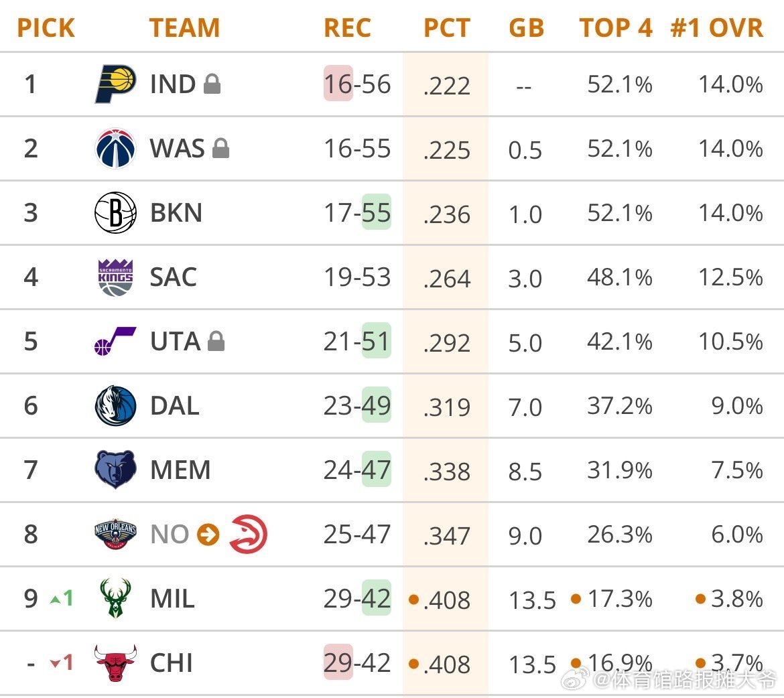Click the red down arrow beside CHI

click(56, 663)
